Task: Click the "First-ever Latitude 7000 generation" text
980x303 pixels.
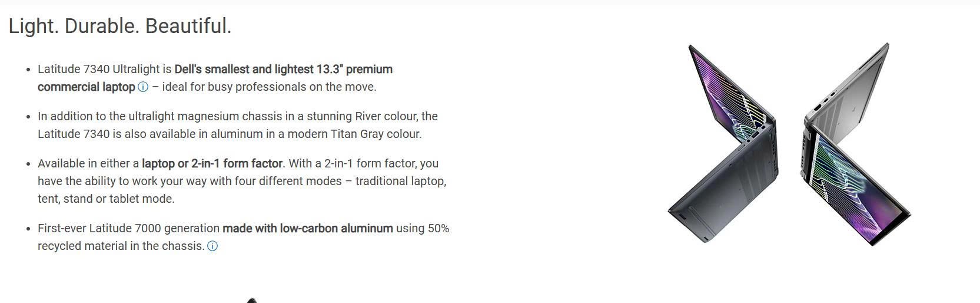Action: pos(128,229)
